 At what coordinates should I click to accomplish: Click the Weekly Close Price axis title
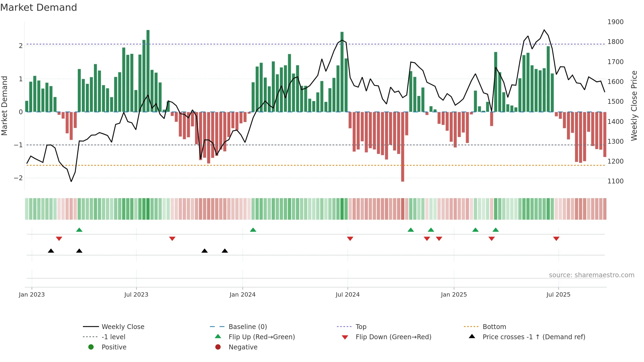pyautogui.click(x=634, y=106)
